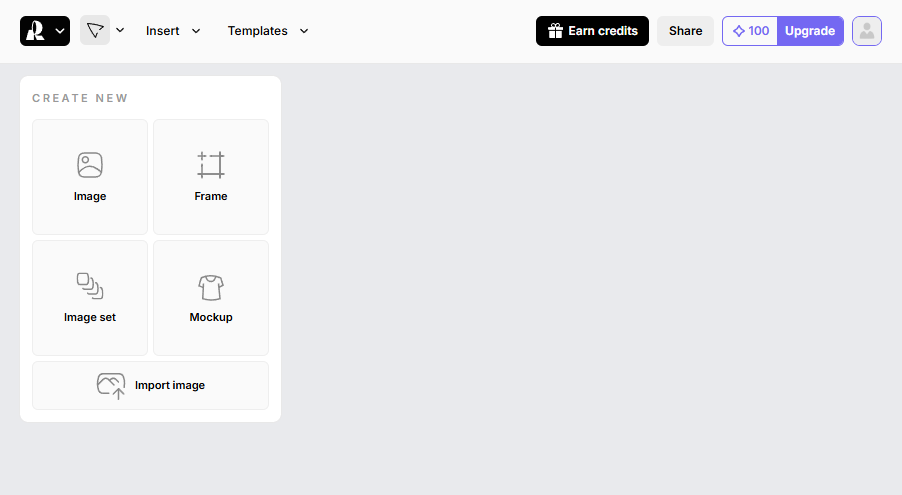Select the pointer tool icon
The image size is (902, 495).
tap(95, 30)
